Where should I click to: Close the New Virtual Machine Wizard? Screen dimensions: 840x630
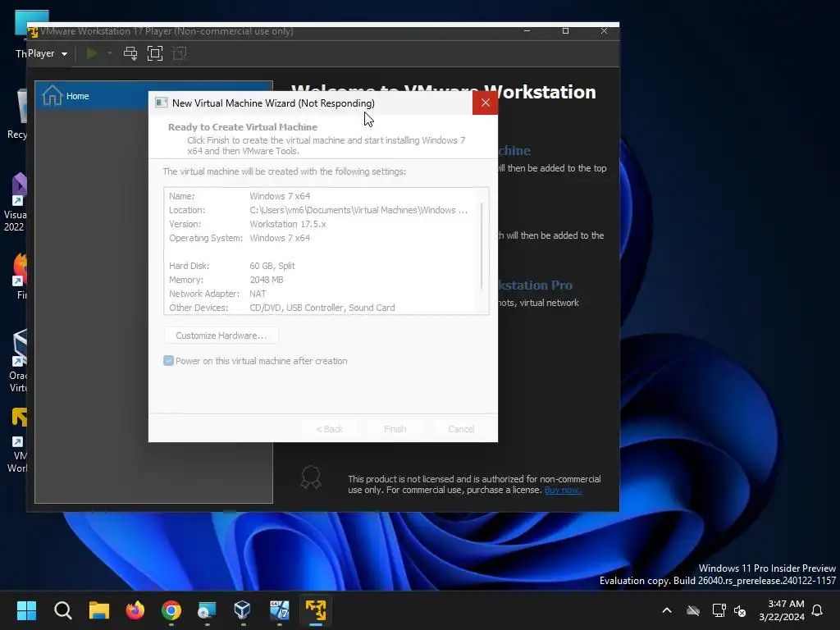pos(485,103)
